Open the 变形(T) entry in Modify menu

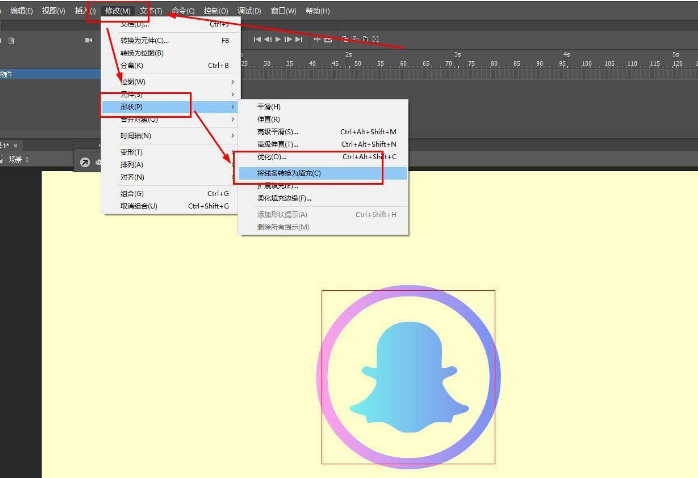click(x=171, y=152)
